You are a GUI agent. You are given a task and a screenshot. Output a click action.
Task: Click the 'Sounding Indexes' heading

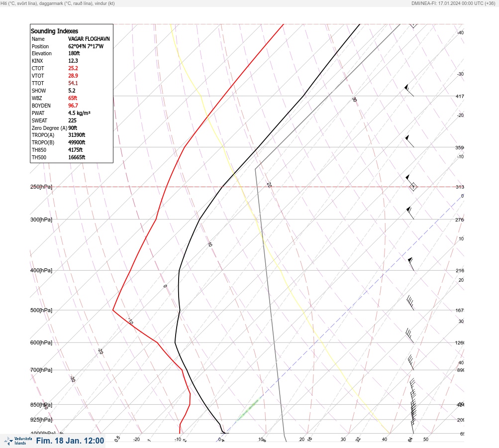[54, 31]
